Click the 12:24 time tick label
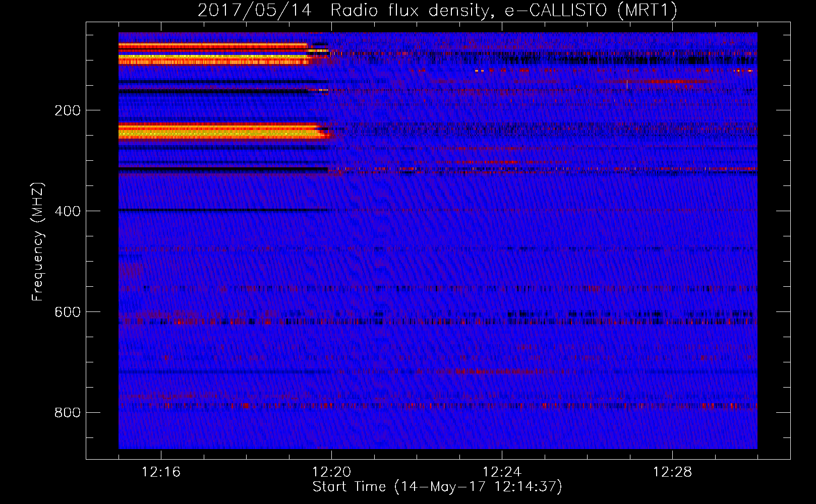Screen dimensions: 816x504 [x=502, y=472]
